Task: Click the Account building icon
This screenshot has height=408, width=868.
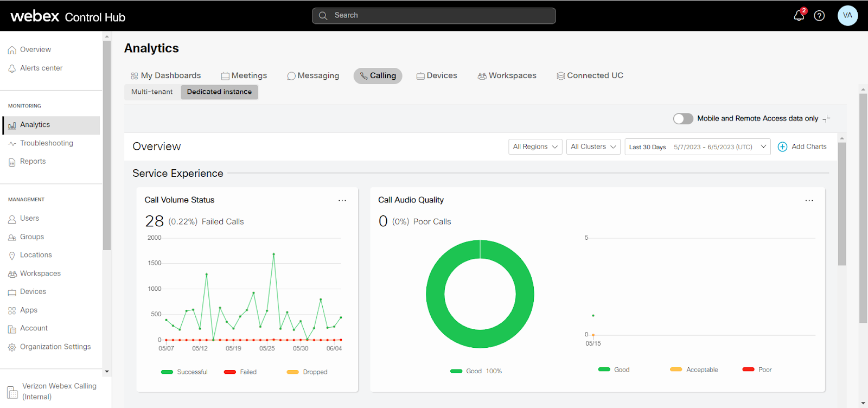Action: coord(12,329)
